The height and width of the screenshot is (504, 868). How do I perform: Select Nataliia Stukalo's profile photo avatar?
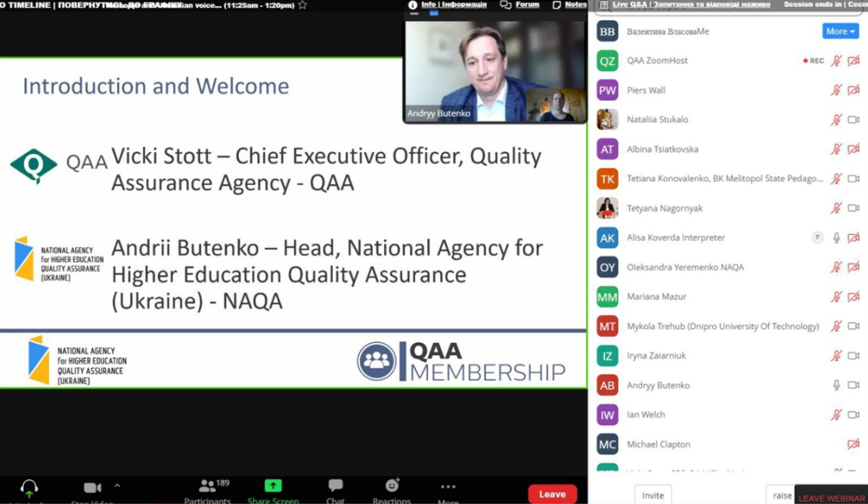click(607, 119)
